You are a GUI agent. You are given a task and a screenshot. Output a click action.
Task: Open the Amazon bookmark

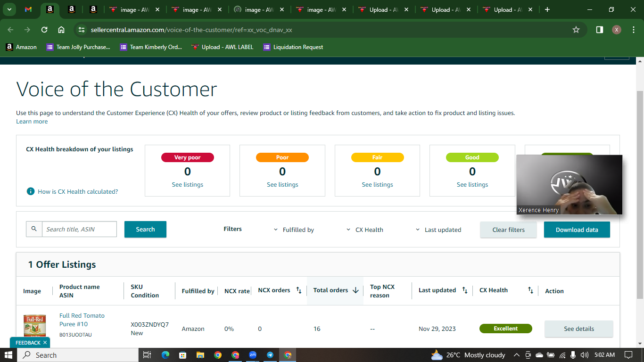click(x=21, y=47)
